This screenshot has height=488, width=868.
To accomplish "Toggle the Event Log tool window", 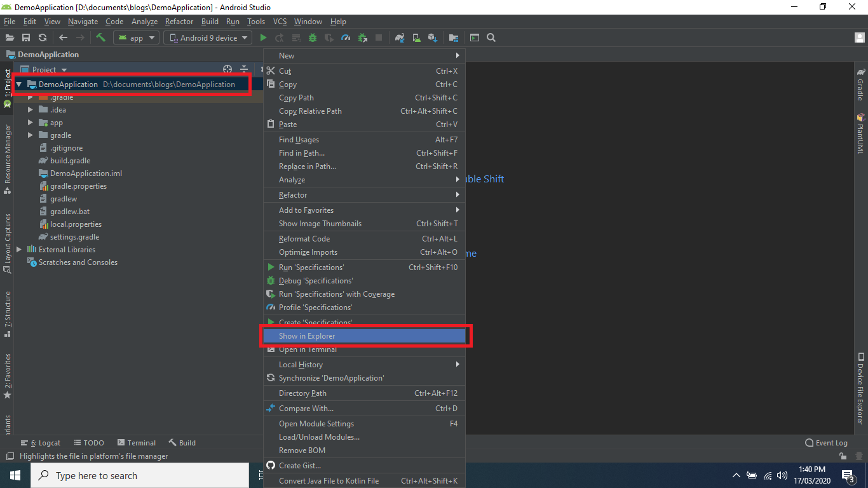I will (826, 443).
